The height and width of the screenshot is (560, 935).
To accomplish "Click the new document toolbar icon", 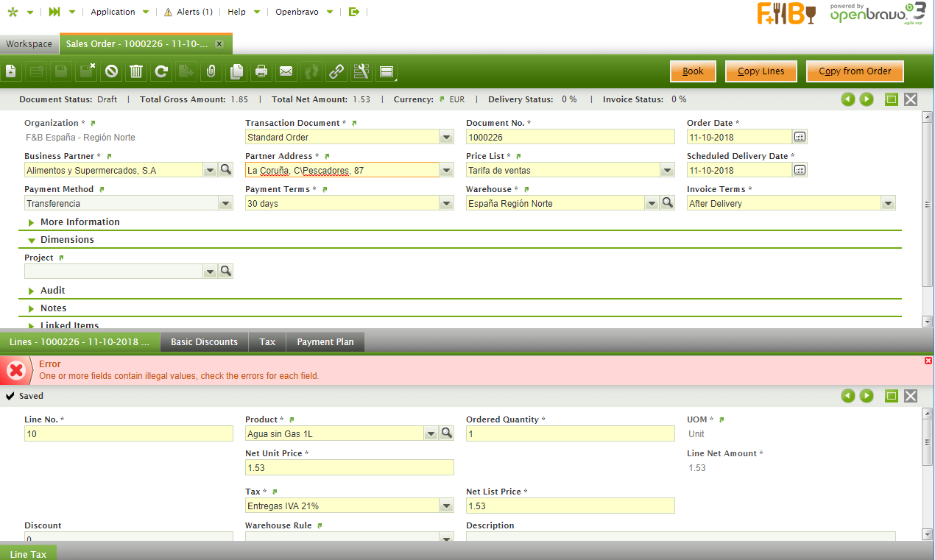I will coord(11,71).
